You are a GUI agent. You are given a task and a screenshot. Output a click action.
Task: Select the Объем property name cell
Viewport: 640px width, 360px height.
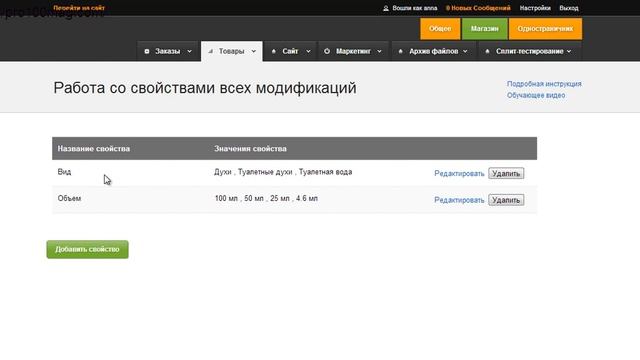pyautogui.click(x=69, y=198)
